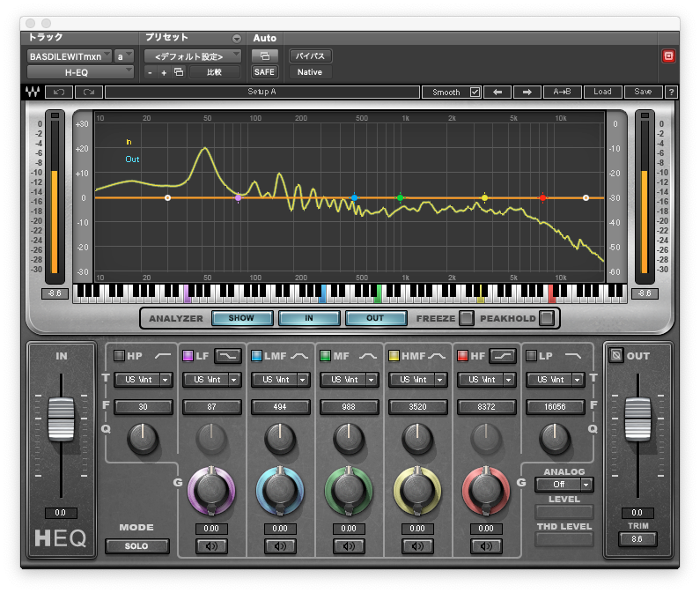Toggle the blue LMF band on/off

pyautogui.click(x=257, y=356)
